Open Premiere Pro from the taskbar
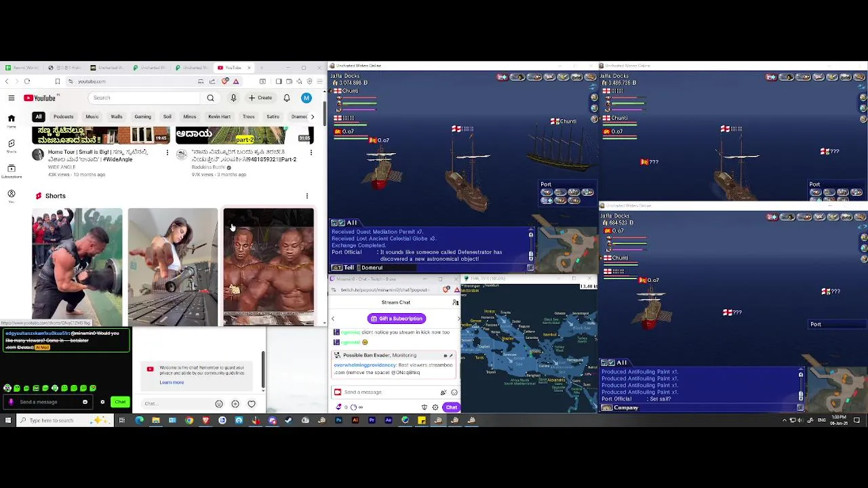Viewport: 868px width, 488px height. [372, 420]
